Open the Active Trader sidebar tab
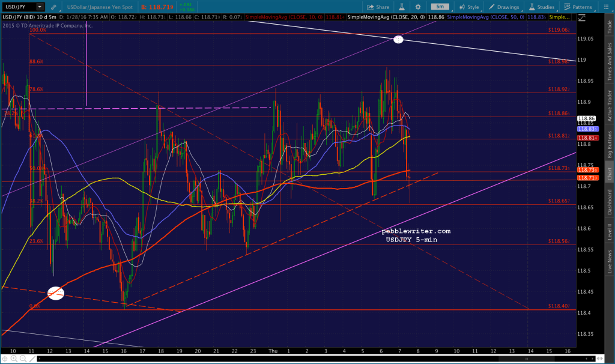This screenshot has width=615, height=364. tap(610, 106)
